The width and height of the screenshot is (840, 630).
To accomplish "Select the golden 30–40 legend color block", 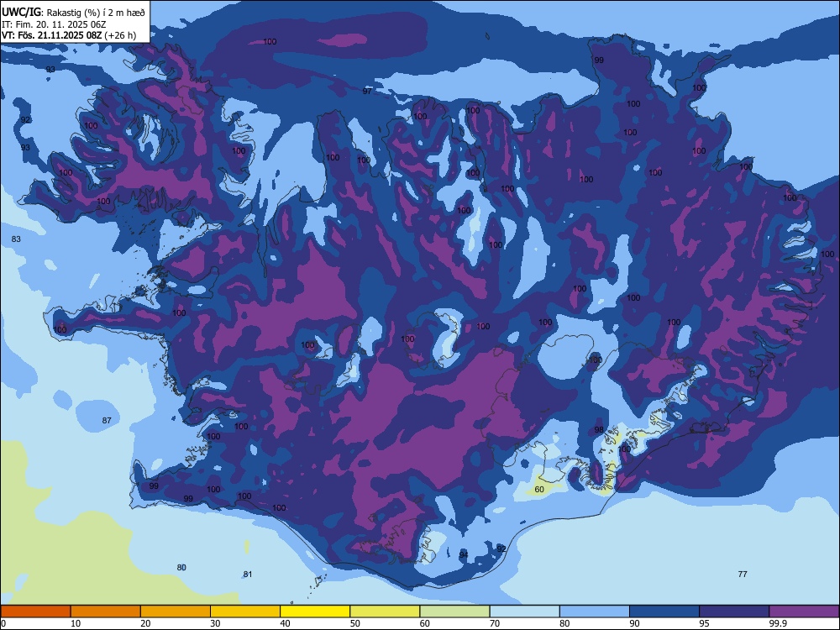I will click(245, 612).
